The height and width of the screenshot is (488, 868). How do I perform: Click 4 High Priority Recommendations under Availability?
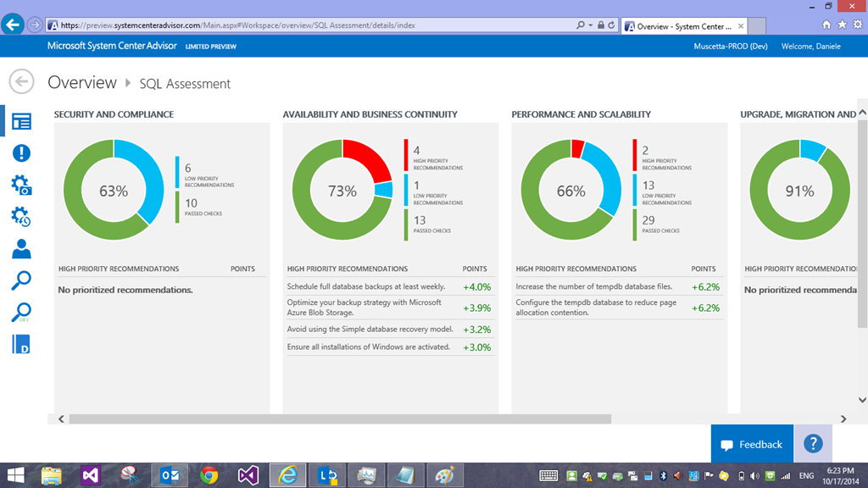(x=435, y=156)
